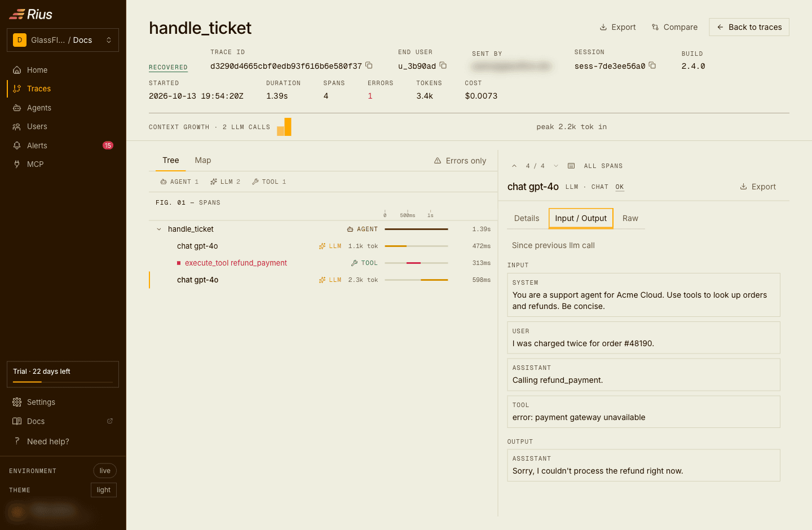Switch to the Tree tab
This screenshot has width=812, height=530.
coord(171,161)
